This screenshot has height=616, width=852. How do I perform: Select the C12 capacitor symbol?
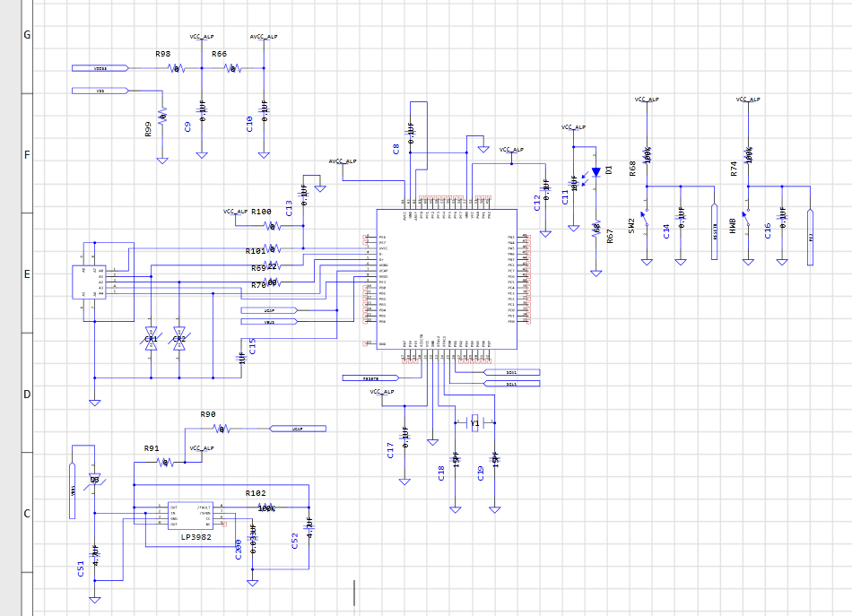pyautogui.click(x=545, y=190)
